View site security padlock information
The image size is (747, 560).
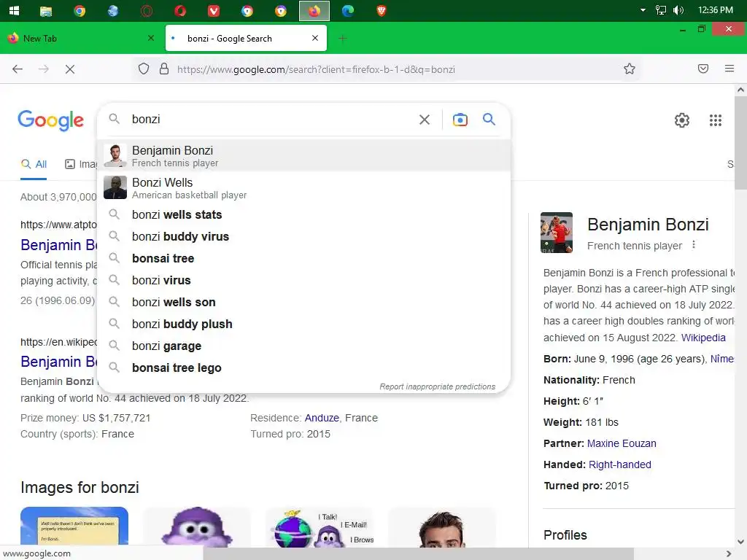click(164, 69)
